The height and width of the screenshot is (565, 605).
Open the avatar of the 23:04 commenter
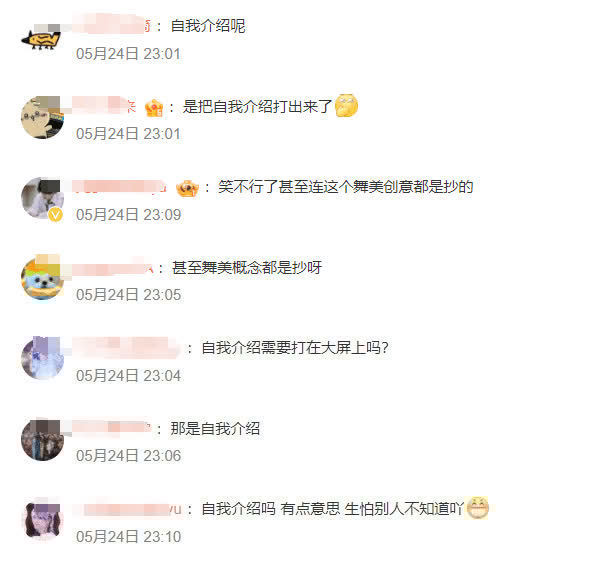pos(42,358)
